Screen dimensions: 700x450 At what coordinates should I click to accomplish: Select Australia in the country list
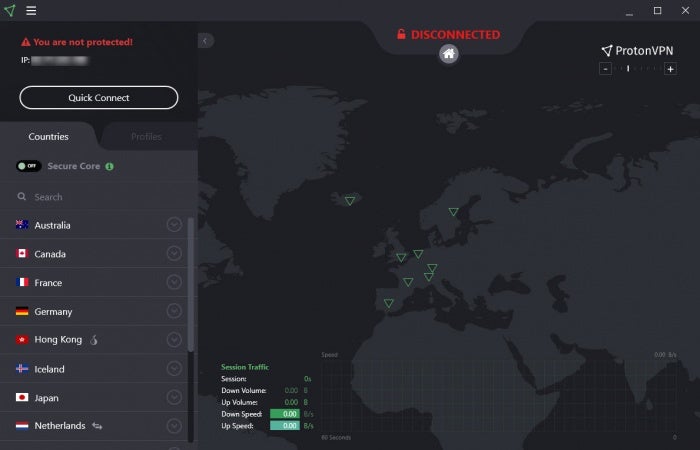coord(94,225)
